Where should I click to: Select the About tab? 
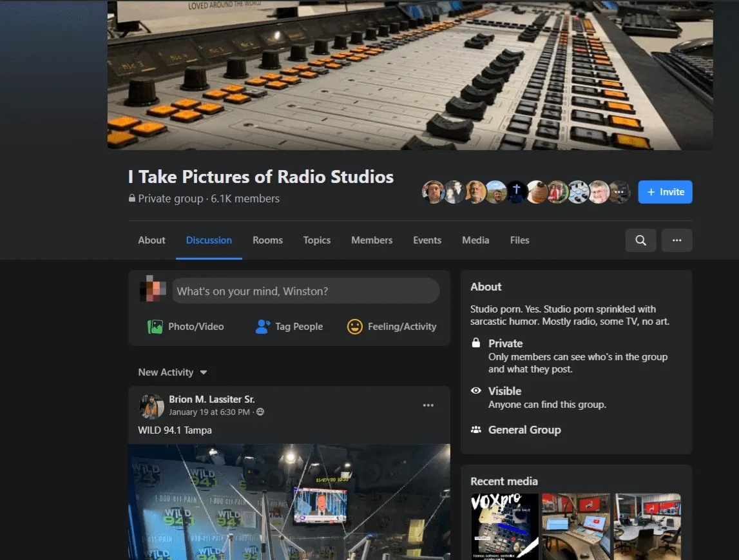151,240
